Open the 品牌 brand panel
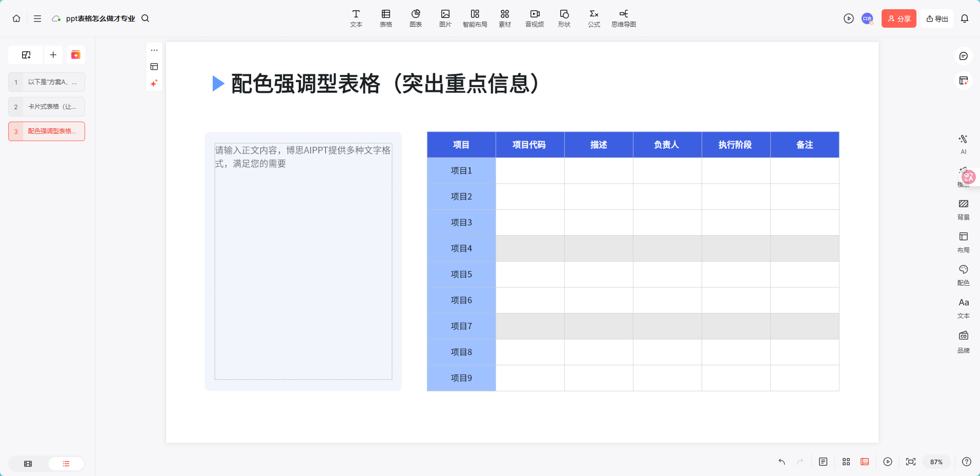The image size is (980, 476). pyautogui.click(x=963, y=341)
